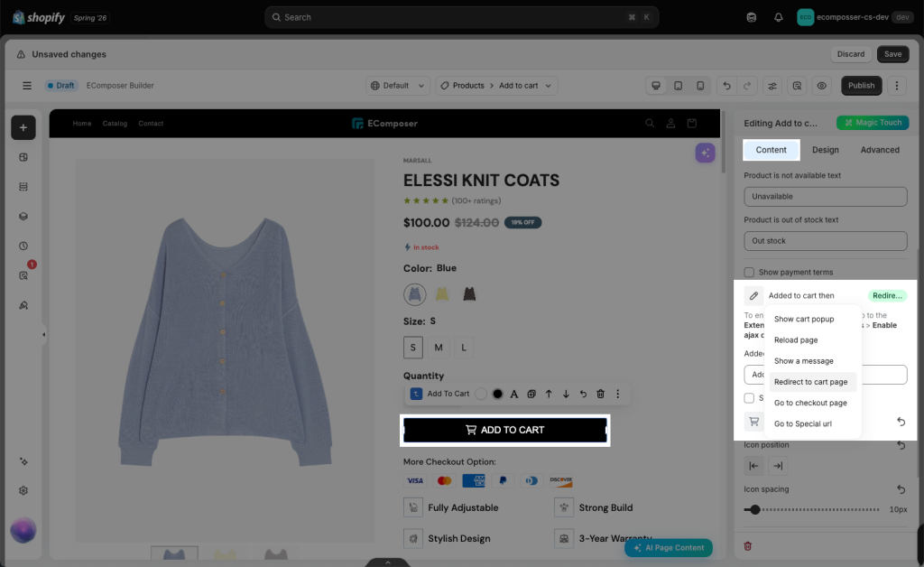This screenshot has height=567, width=924.
Task: Open the three-dot menu beside Publish
Action: 897,86
